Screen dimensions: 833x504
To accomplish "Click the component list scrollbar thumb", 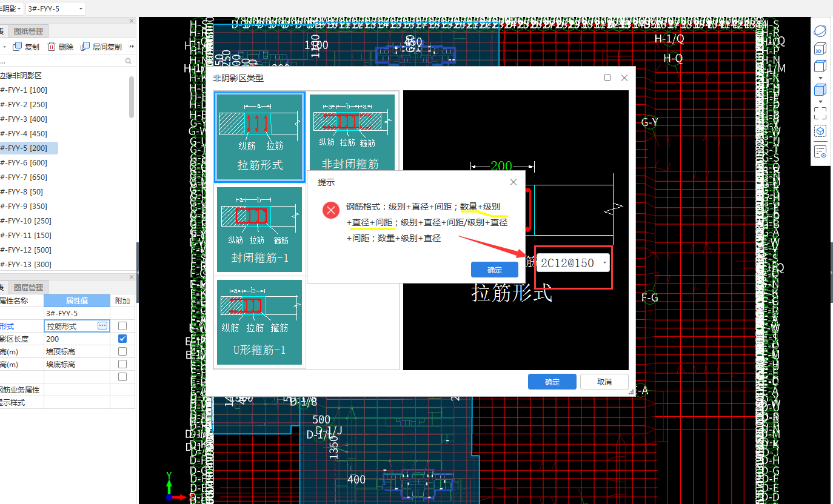I will 132,97.
